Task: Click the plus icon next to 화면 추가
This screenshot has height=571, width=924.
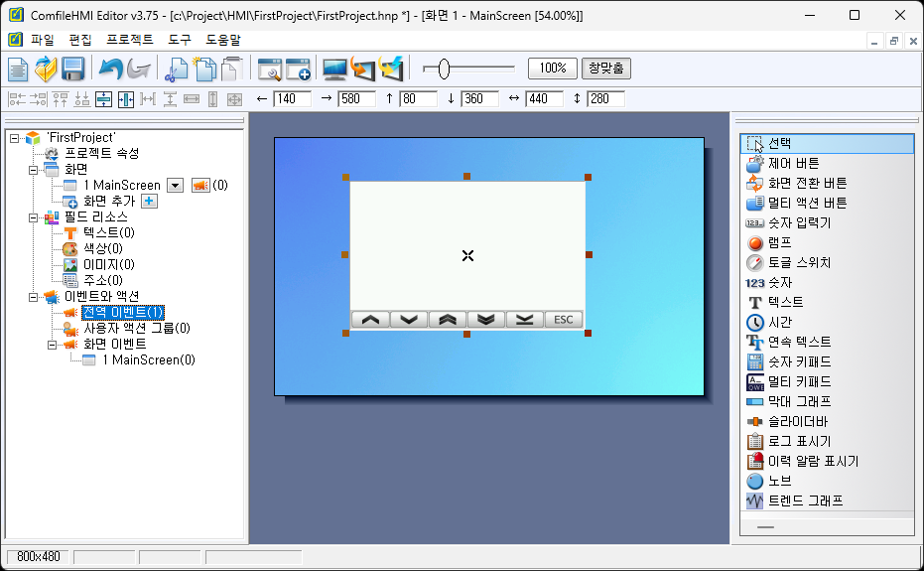Action: (149, 201)
